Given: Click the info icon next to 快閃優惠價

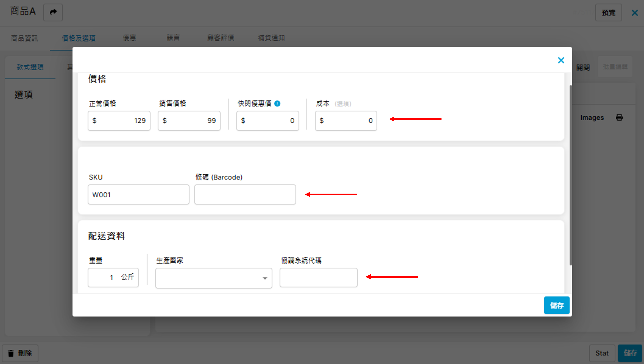Looking at the screenshot, I should point(277,104).
